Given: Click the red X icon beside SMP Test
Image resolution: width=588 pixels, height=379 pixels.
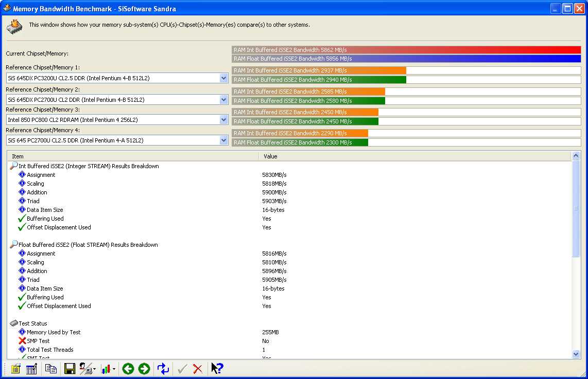Looking at the screenshot, I should click(22, 341).
